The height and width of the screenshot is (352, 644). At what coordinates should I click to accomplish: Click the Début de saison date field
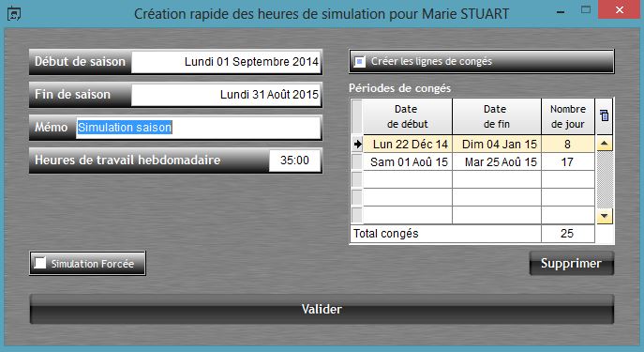point(226,62)
